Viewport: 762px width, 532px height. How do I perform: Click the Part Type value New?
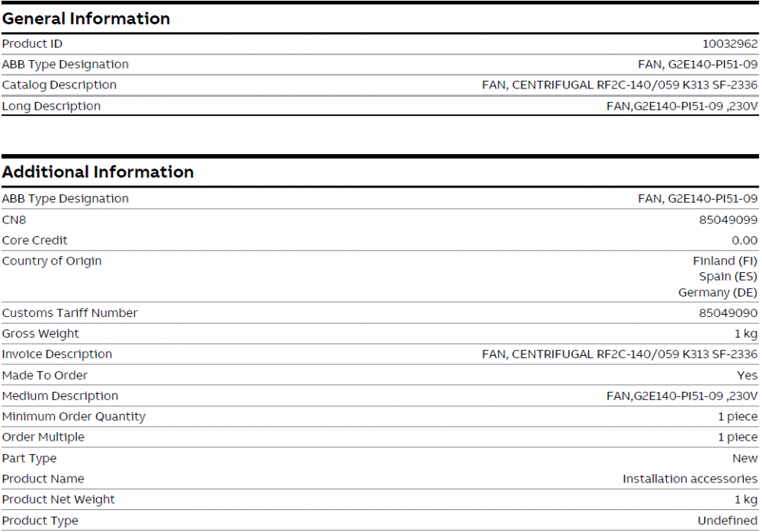(x=744, y=458)
